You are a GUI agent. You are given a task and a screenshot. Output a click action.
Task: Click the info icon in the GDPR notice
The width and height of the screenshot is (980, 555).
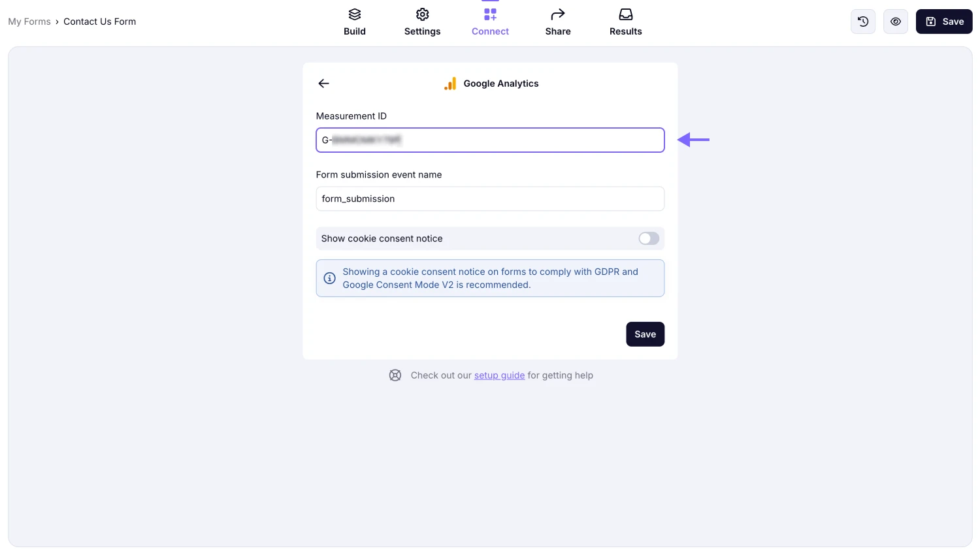pos(329,277)
